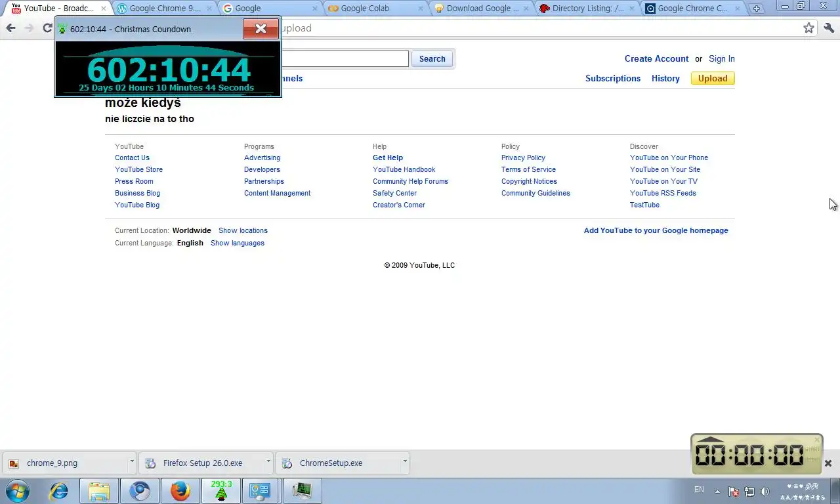
Task: Switch to the last Google Chrome tab, right of Directory Listing
Action: pos(693,9)
